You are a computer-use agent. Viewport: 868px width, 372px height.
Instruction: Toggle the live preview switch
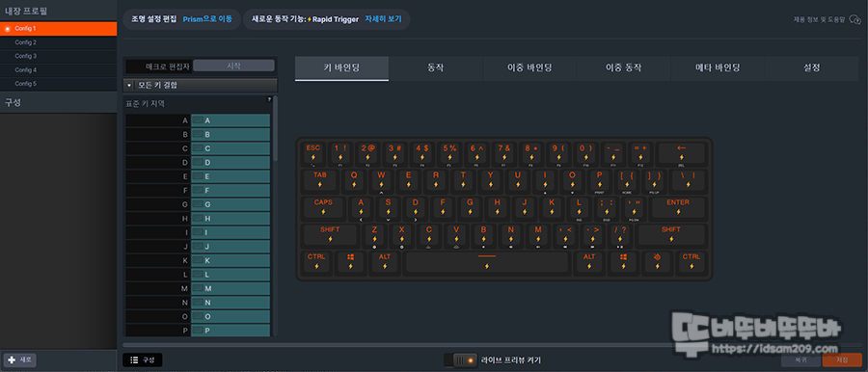point(461,359)
